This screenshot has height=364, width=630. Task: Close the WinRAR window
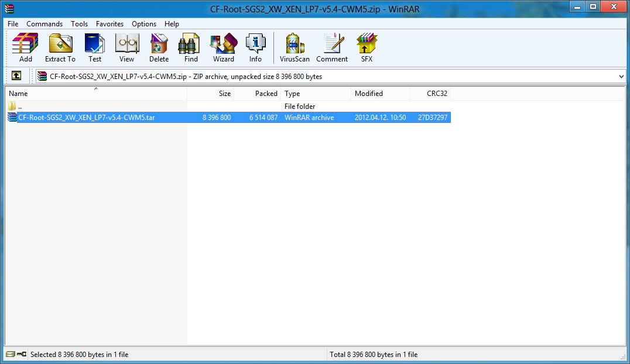[614, 7]
